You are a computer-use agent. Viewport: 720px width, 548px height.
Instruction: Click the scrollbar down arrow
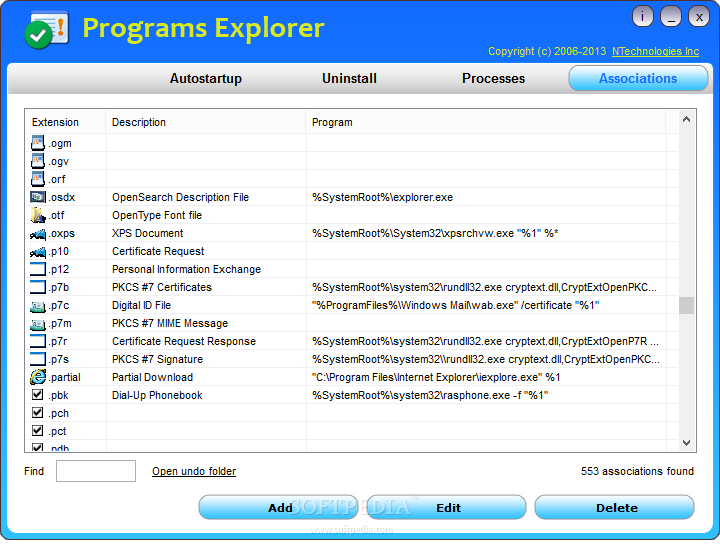point(686,443)
